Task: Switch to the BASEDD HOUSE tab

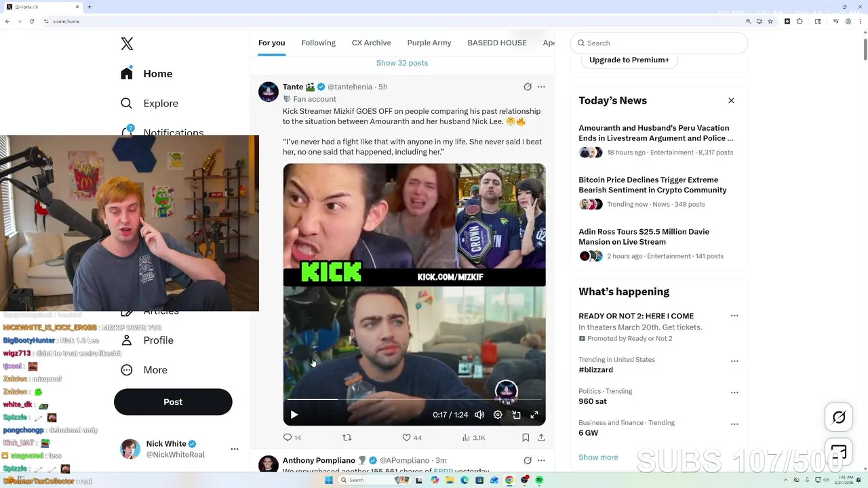Action: [497, 43]
